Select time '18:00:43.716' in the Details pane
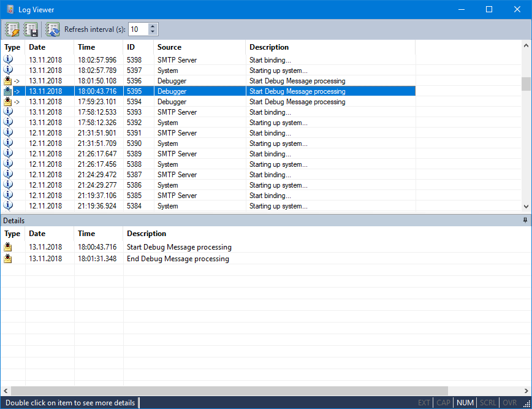This screenshot has height=409, width=532. point(97,247)
